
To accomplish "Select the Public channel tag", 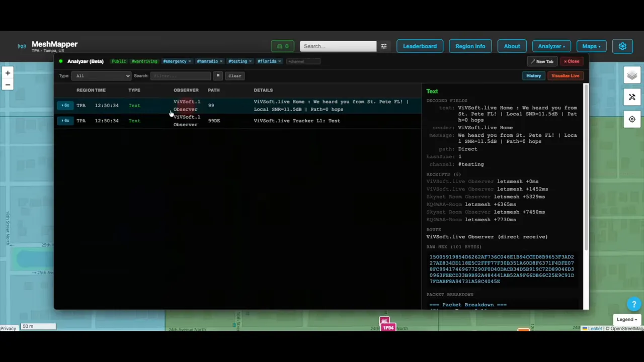I will (119, 61).
